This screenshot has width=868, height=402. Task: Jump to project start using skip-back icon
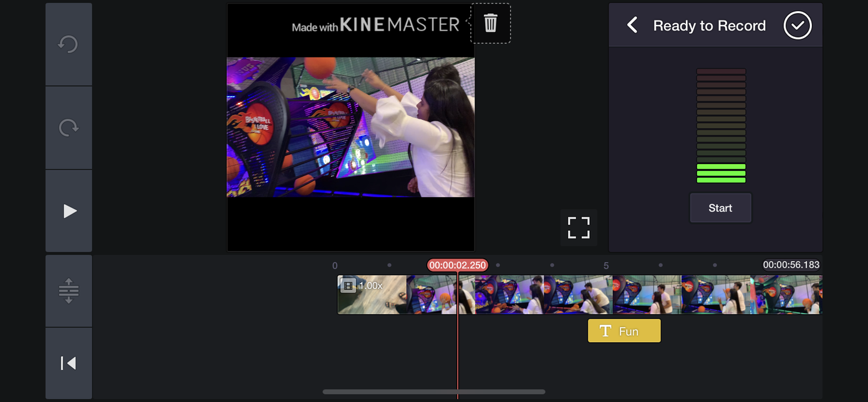click(x=69, y=363)
